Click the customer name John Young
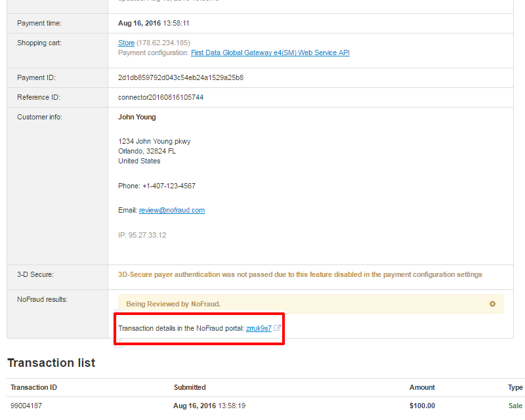Viewport: 525px width, 420px height. [x=137, y=117]
